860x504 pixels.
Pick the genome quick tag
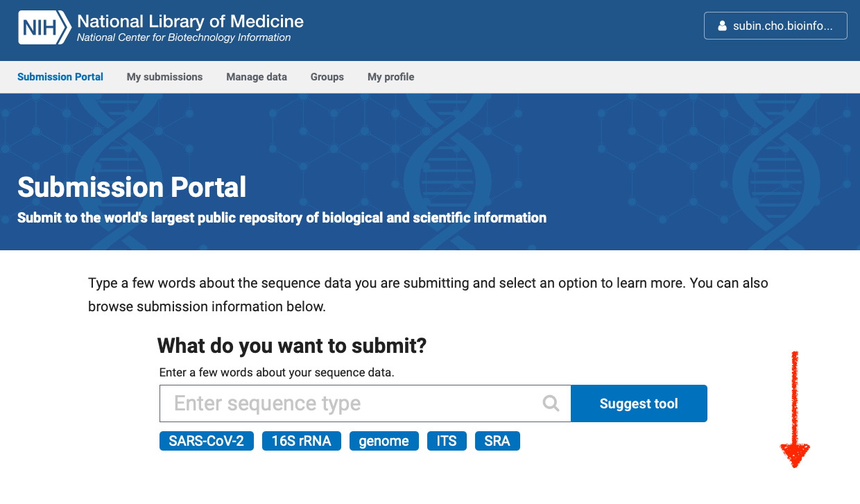tap(384, 441)
